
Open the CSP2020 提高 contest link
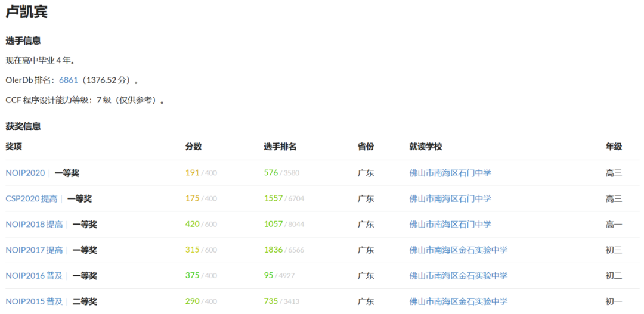pyautogui.click(x=32, y=198)
